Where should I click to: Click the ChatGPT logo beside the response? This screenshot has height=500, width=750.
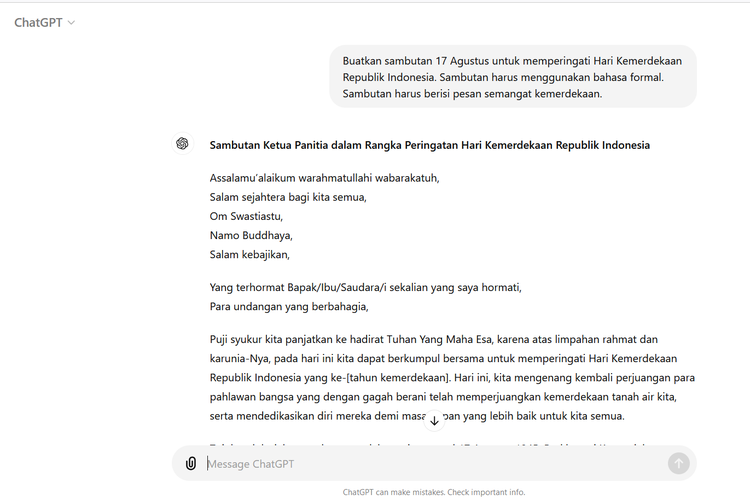(x=182, y=144)
